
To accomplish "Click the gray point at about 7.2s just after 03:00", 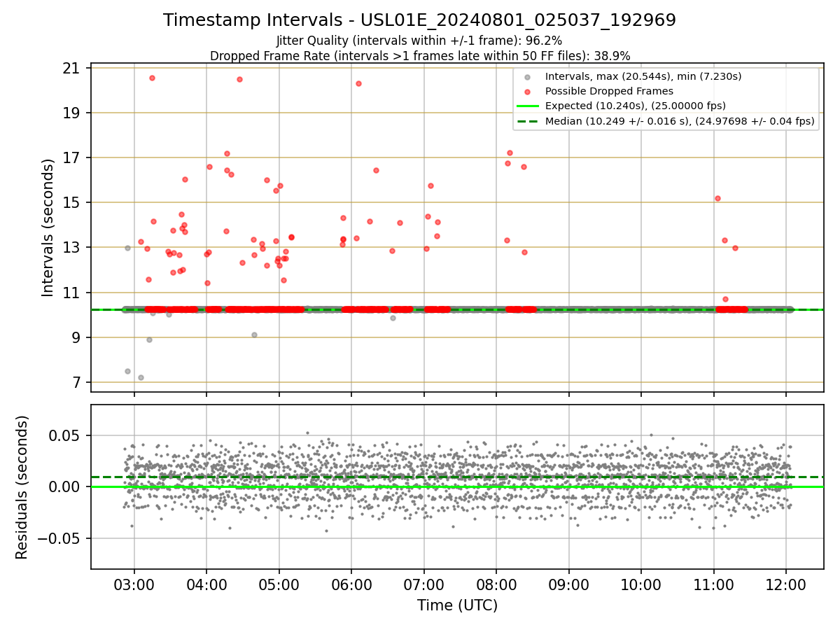I will tap(141, 377).
